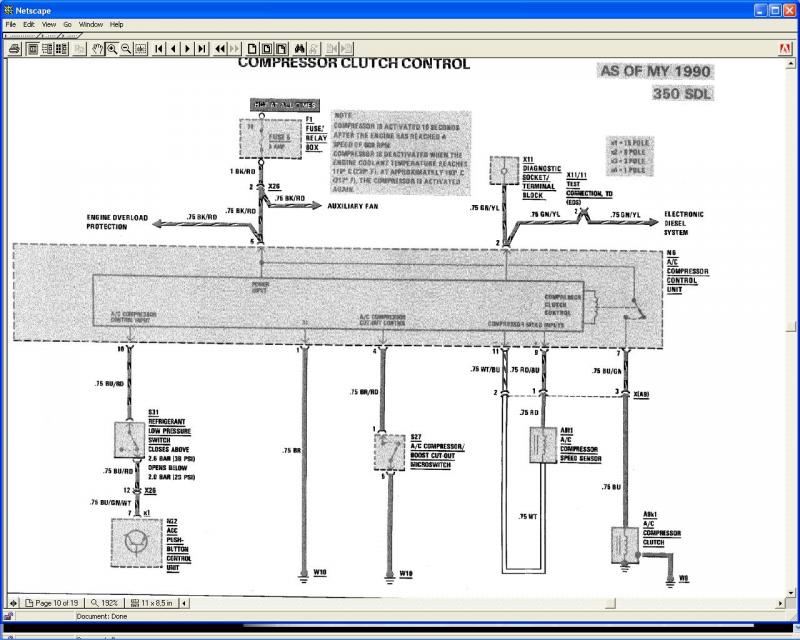This screenshot has height=640, width=800.
Task: Click the 'AS OF MY 1990' label
Action: 655,71
